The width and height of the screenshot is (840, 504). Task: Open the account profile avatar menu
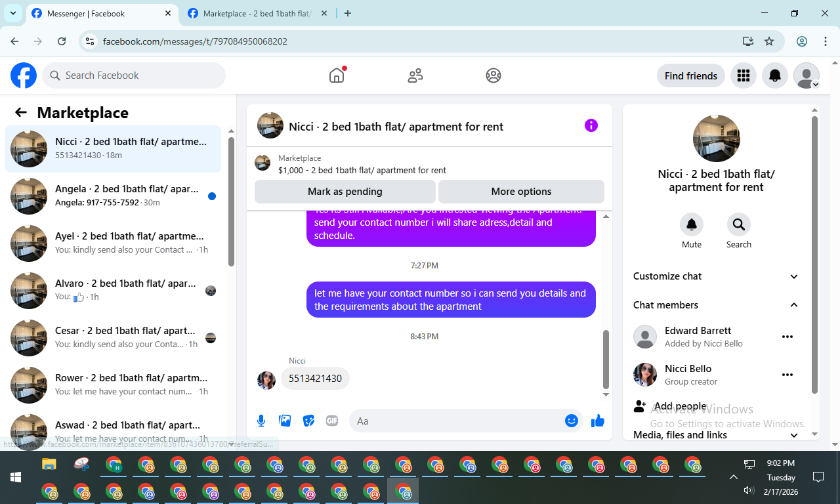click(x=807, y=75)
